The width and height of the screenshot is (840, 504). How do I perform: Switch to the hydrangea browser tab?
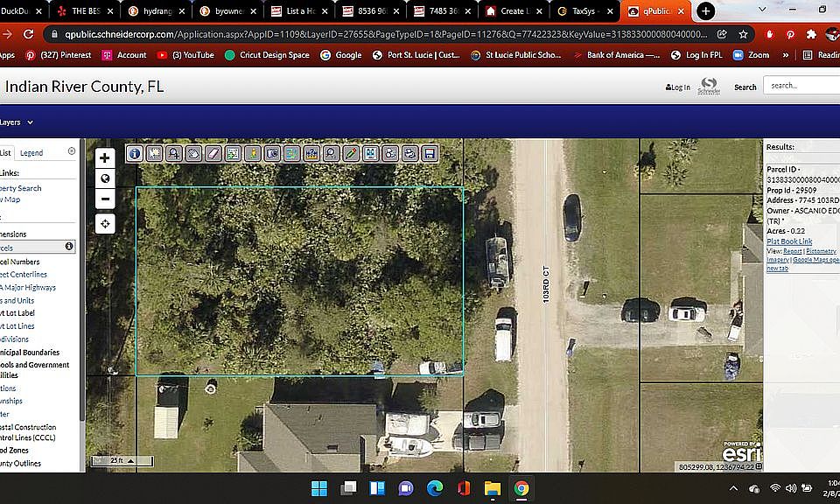(157, 10)
